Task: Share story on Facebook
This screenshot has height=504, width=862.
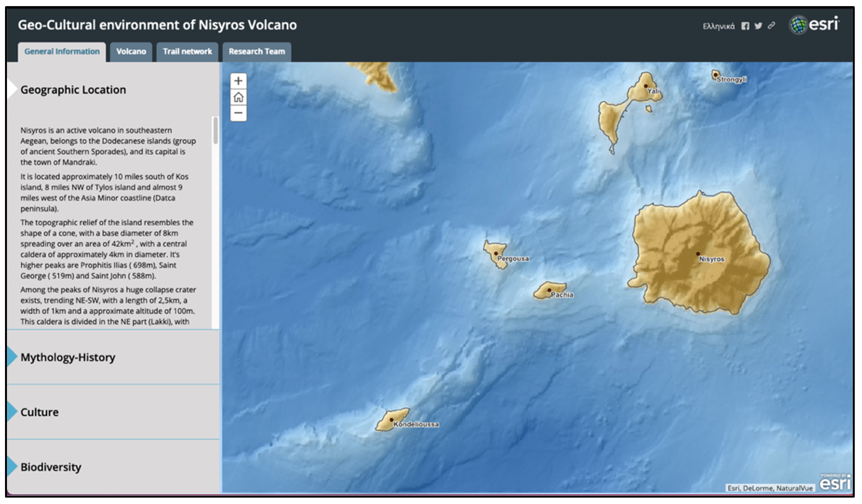Action: coord(745,26)
